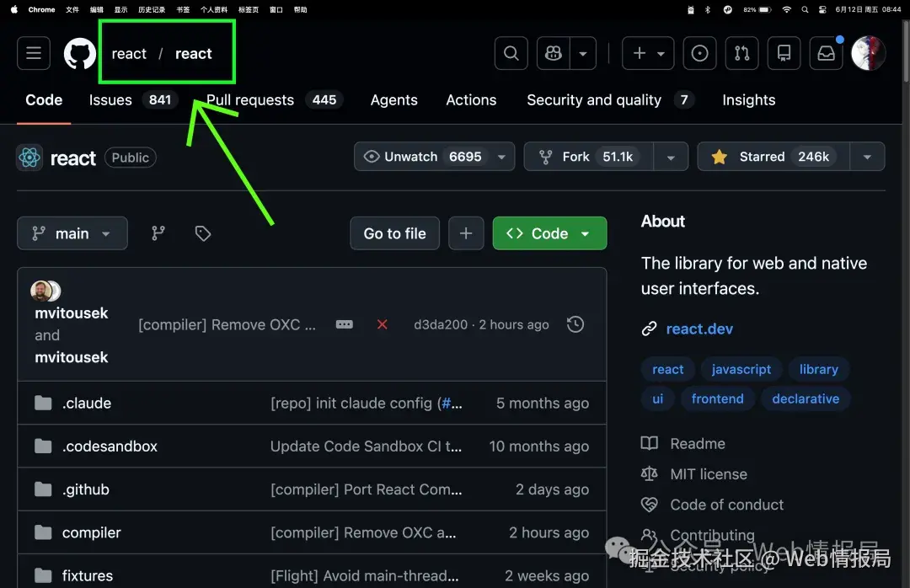Open Security and quality tab

(611, 100)
